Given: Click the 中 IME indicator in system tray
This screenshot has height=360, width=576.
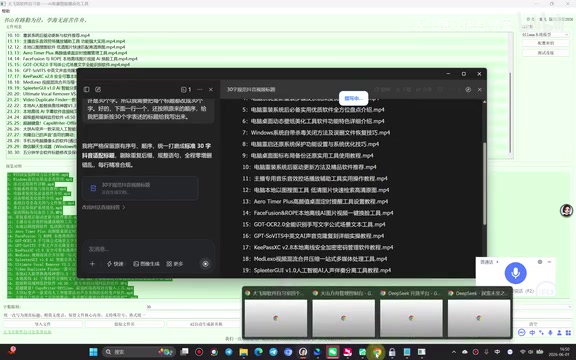Looking at the screenshot, I should click(x=497, y=352).
